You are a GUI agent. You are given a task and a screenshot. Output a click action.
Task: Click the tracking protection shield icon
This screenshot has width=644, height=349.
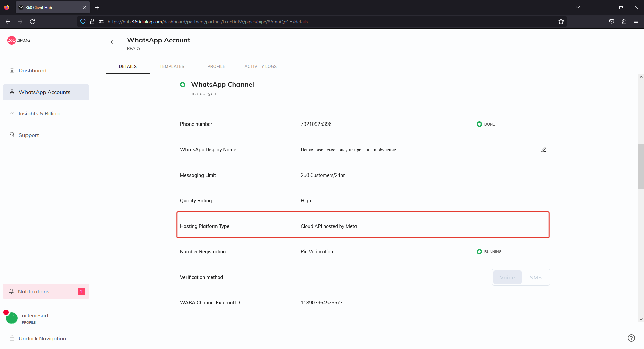(83, 21)
